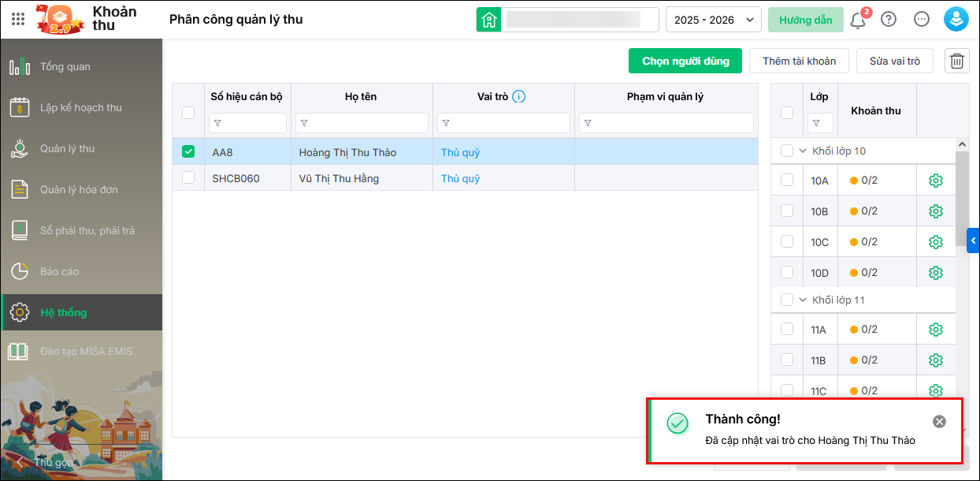
Task: Open the user avatar menu
Action: tap(956, 20)
